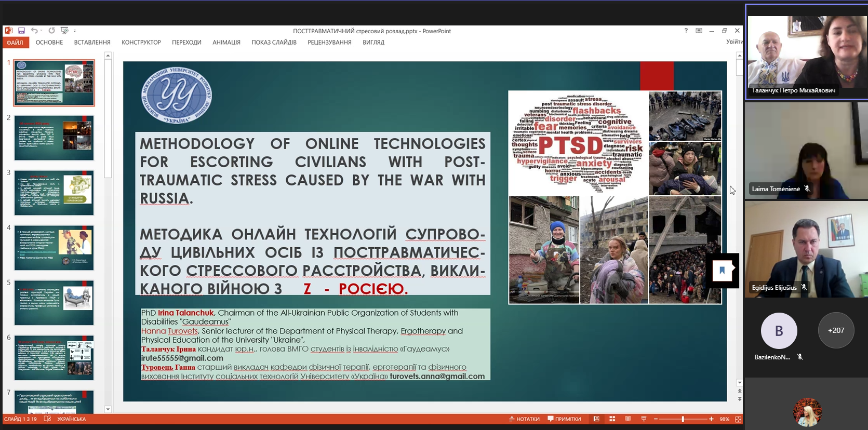Click the main slide area scroll down arrow

pos(739,383)
